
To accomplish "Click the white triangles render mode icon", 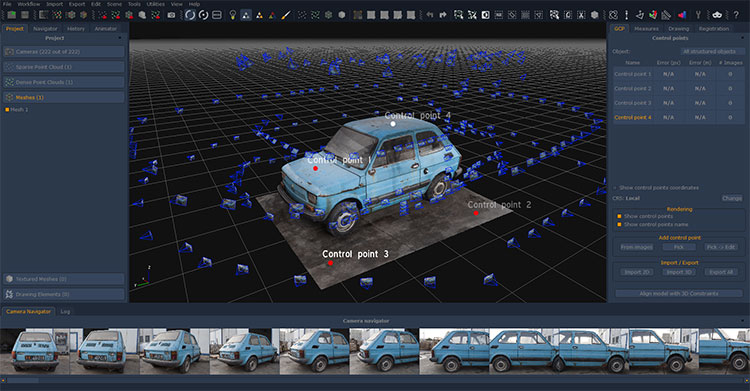I will coord(245,15).
